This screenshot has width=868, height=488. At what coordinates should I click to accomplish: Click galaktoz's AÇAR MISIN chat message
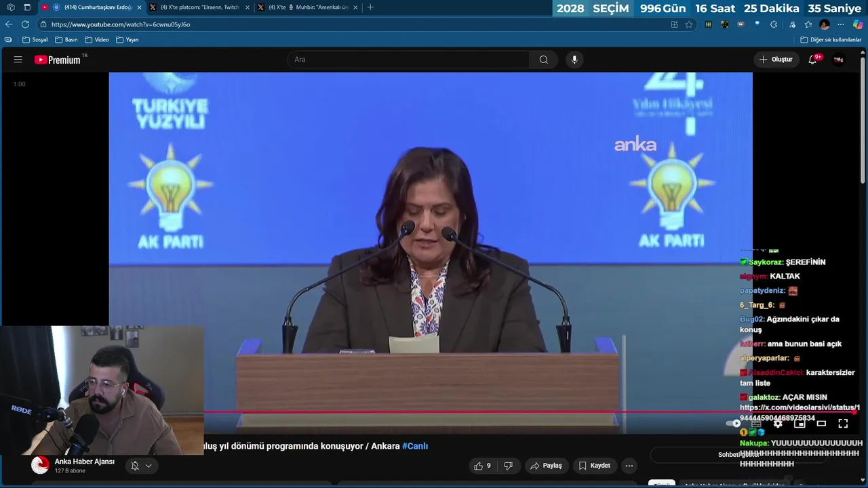pos(784,397)
